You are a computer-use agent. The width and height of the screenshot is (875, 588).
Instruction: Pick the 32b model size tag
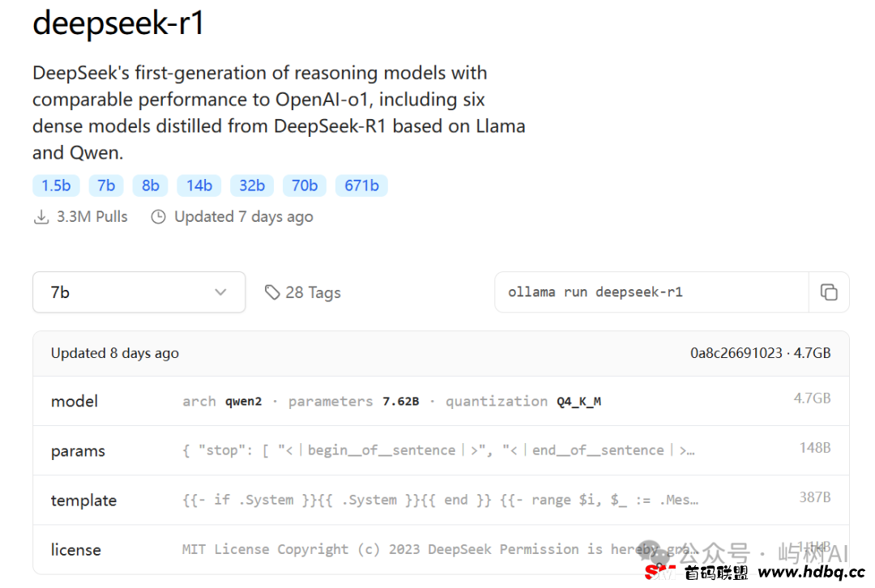pyautogui.click(x=252, y=185)
